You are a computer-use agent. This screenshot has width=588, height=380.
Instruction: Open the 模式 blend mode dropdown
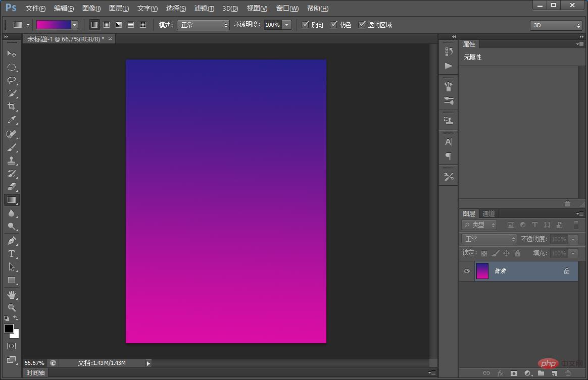coord(203,25)
